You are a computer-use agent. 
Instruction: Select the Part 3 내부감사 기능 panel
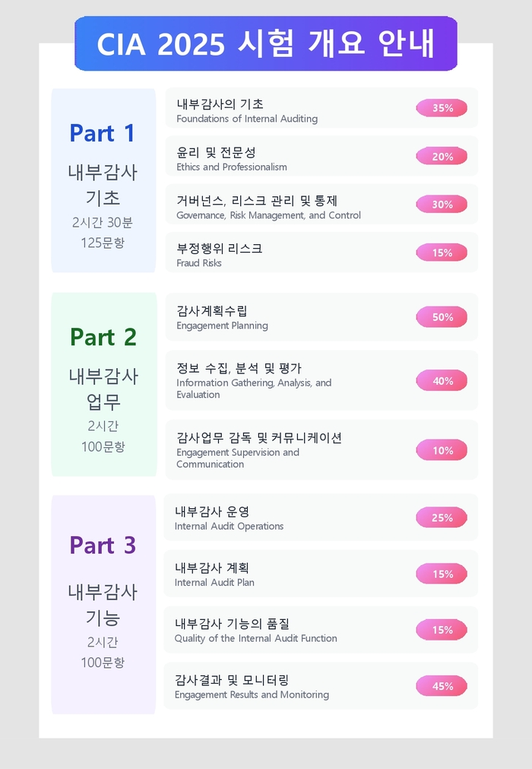tap(103, 605)
